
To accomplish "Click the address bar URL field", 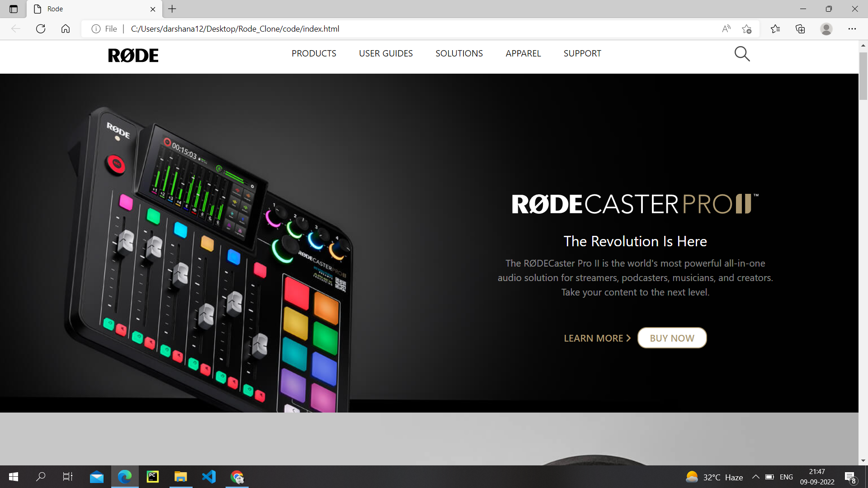I will pyautogui.click(x=407, y=29).
